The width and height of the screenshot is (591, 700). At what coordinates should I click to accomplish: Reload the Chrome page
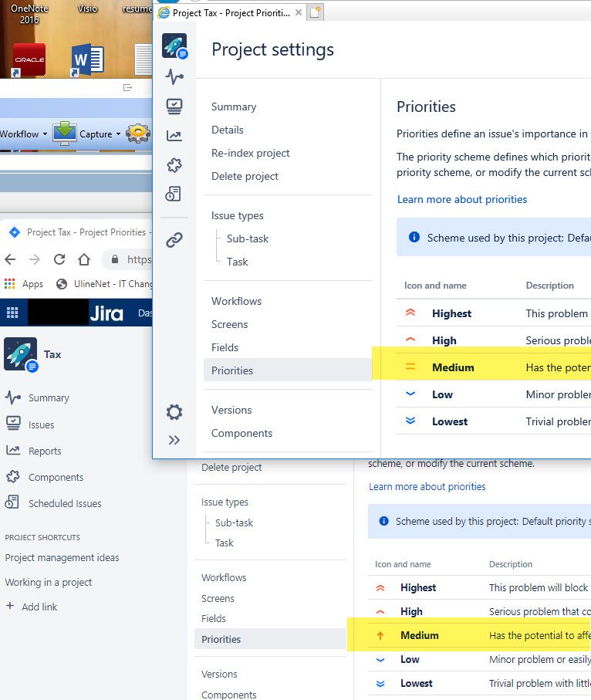coord(59,259)
